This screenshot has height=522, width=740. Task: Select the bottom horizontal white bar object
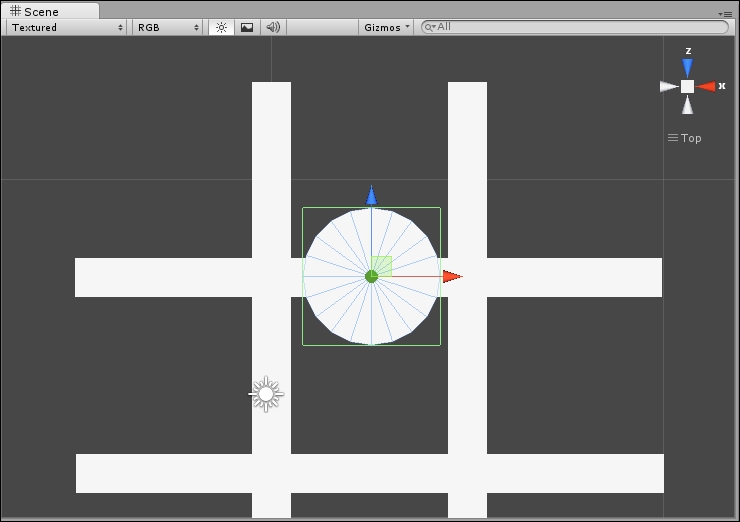pyautogui.click(x=370, y=473)
